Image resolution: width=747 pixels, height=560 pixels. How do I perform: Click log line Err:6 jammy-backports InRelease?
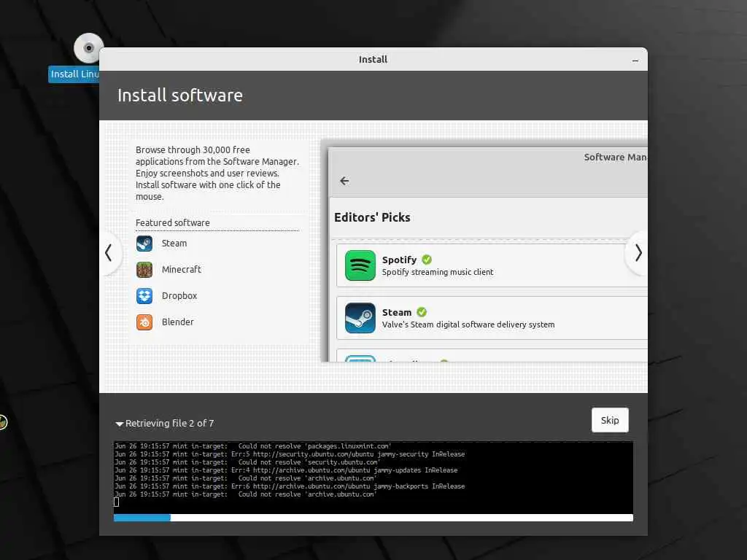point(290,486)
